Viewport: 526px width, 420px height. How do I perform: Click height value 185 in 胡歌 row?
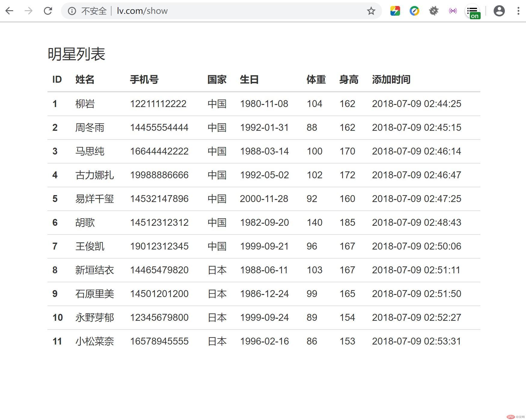pos(347,222)
